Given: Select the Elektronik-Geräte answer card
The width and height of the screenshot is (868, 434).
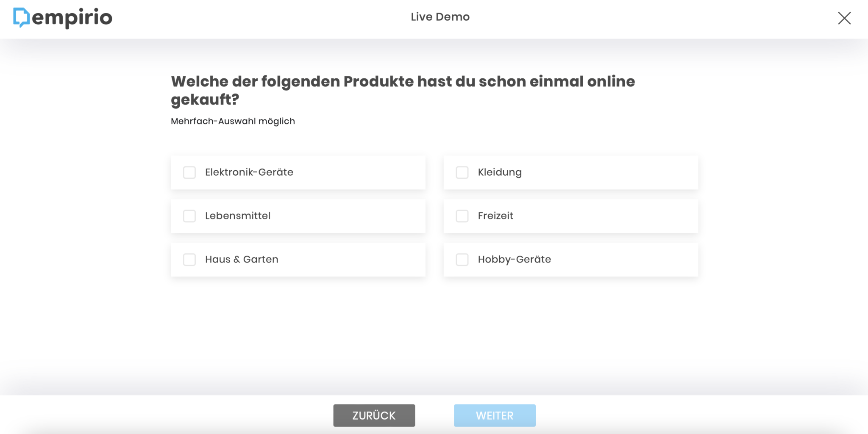Looking at the screenshot, I should pyautogui.click(x=298, y=172).
